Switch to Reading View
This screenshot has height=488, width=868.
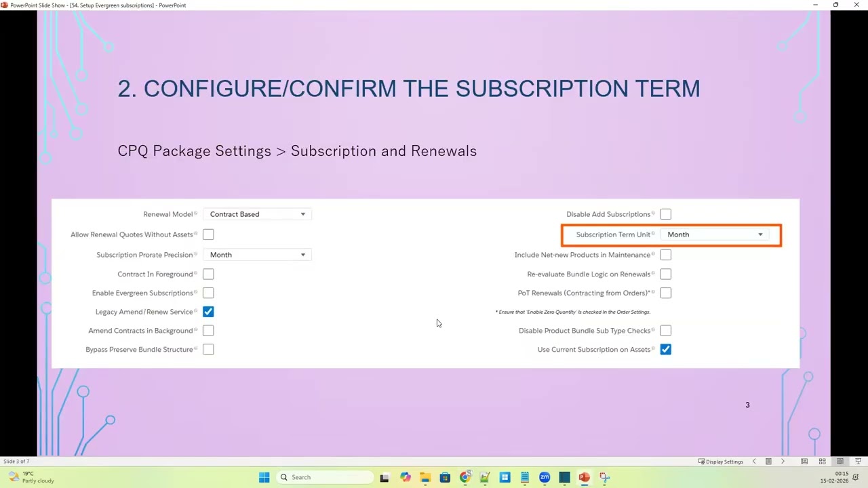(x=840, y=462)
